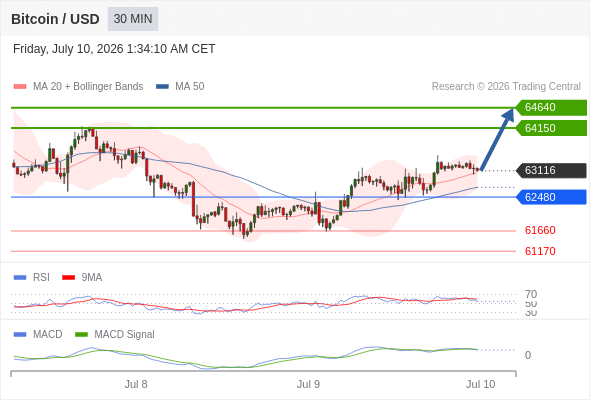Click the MACD blue legend swatch

[x=20, y=335]
